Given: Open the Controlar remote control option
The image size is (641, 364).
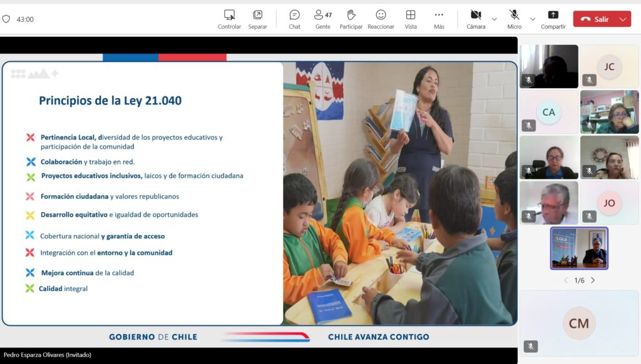Looking at the screenshot, I should 229,19.
